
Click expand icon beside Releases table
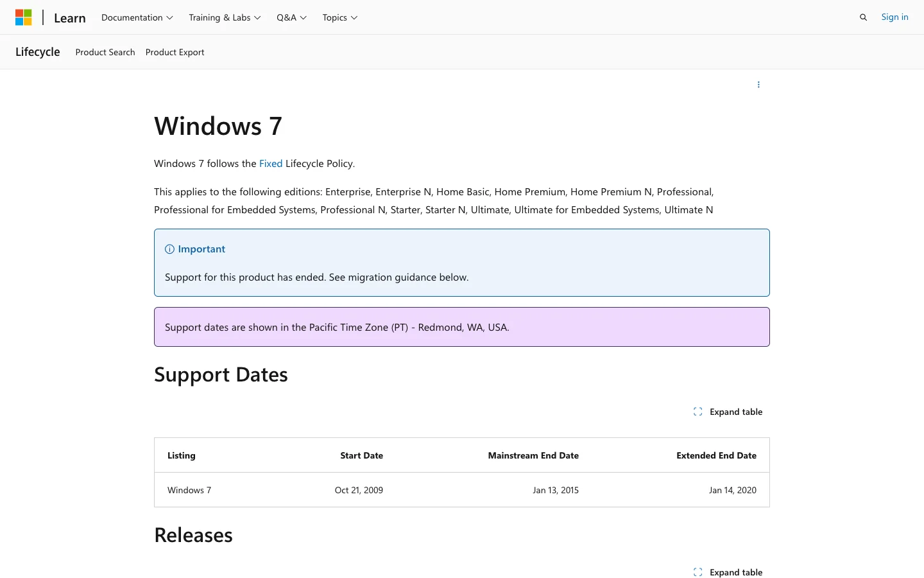(698, 572)
